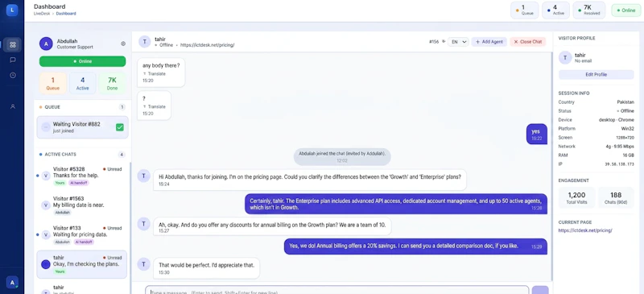Click the AI handoff tag on Visitor #5328
Screen dimensions: 644x294
(78, 183)
